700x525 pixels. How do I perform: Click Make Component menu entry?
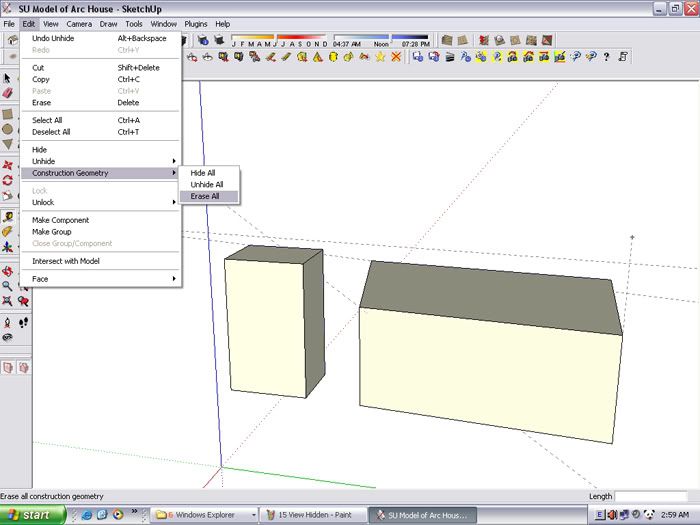pyautogui.click(x=101, y=220)
